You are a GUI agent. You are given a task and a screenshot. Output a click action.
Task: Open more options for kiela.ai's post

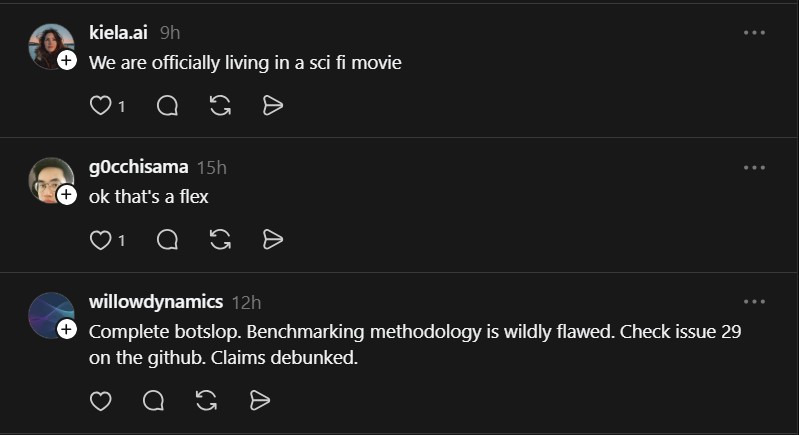pos(754,33)
